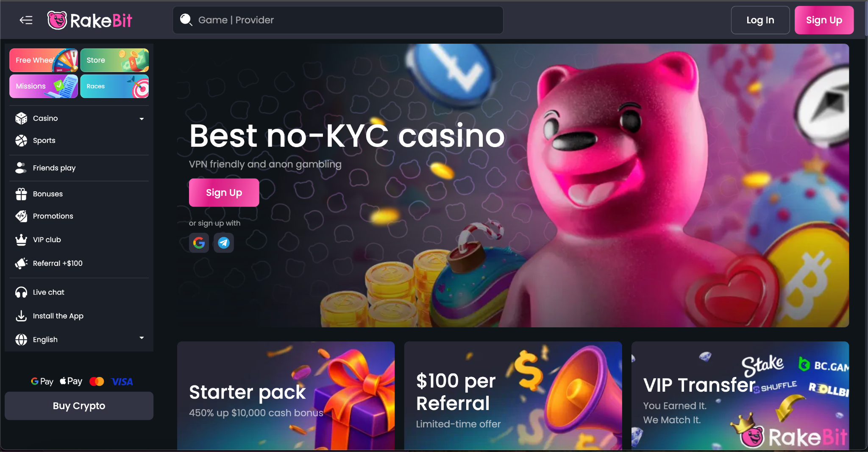Sign up with the Telegram icon
This screenshot has height=452, width=868.
pyautogui.click(x=224, y=243)
